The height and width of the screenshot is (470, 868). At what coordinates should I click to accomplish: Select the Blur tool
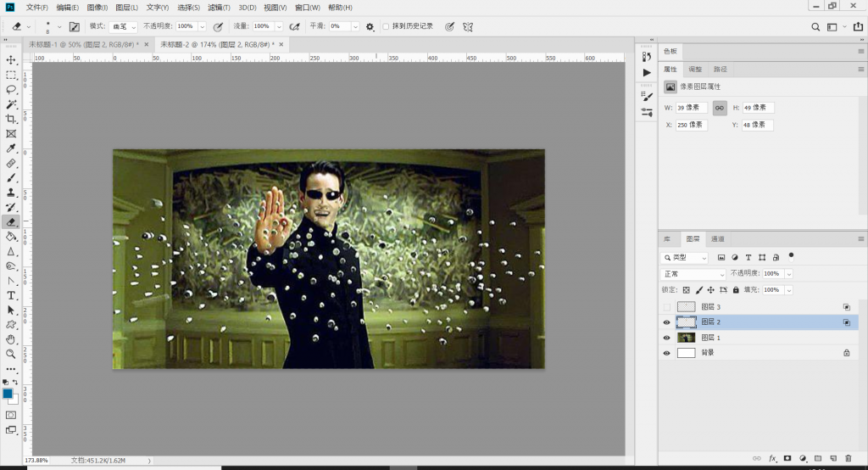[x=10, y=252]
